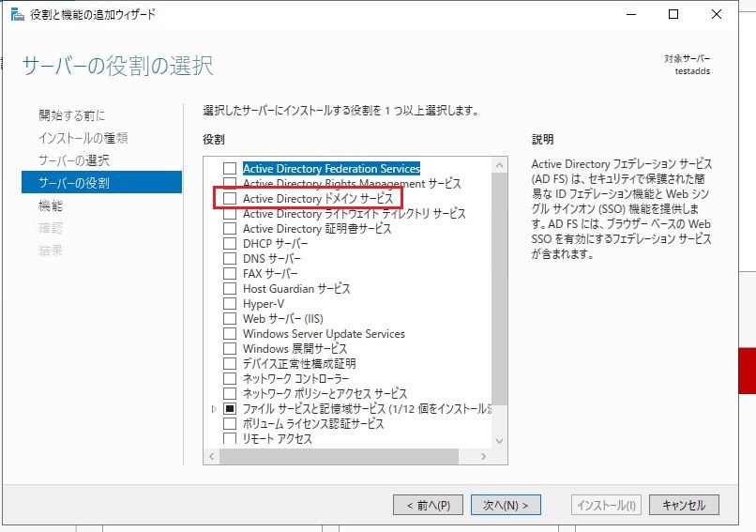Tick the Host Guardian サービス checkbox
The height and width of the screenshot is (532, 756).
click(x=230, y=288)
